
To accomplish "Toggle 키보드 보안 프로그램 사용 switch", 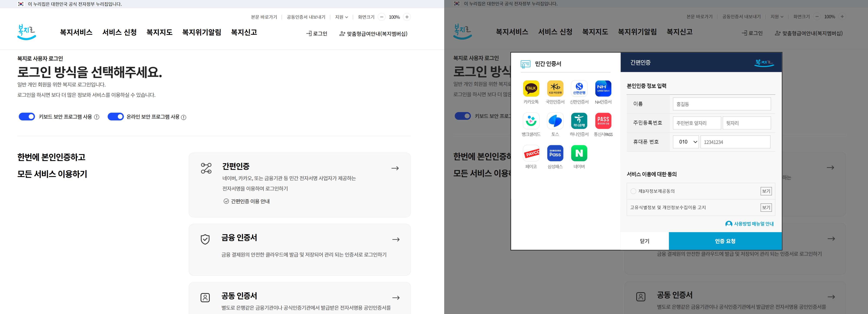I will [x=27, y=117].
